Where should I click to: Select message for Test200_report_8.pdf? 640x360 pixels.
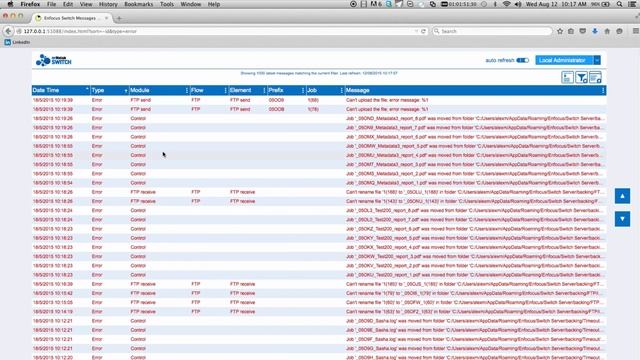click(x=475, y=211)
